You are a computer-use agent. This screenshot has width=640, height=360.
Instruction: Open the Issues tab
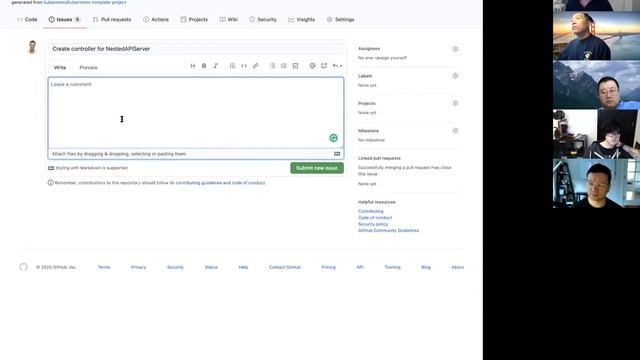coord(64,20)
